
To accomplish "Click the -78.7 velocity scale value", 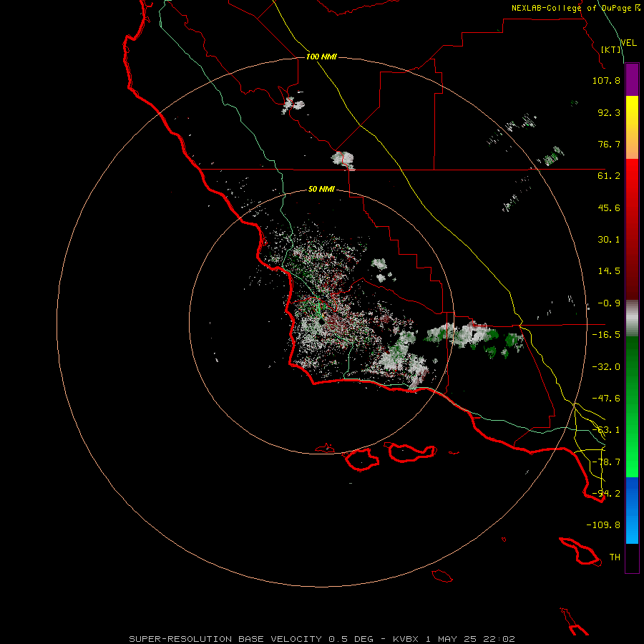I will coord(606,462).
